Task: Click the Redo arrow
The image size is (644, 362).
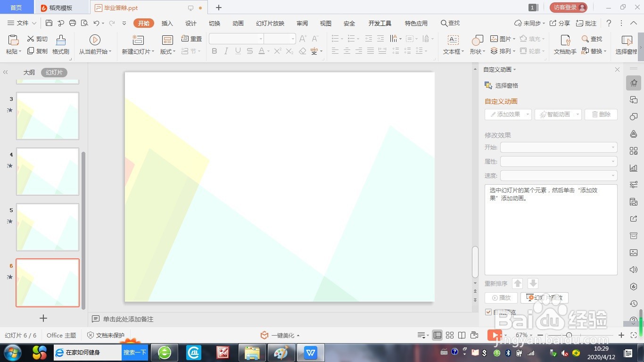Action: [x=112, y=23]
